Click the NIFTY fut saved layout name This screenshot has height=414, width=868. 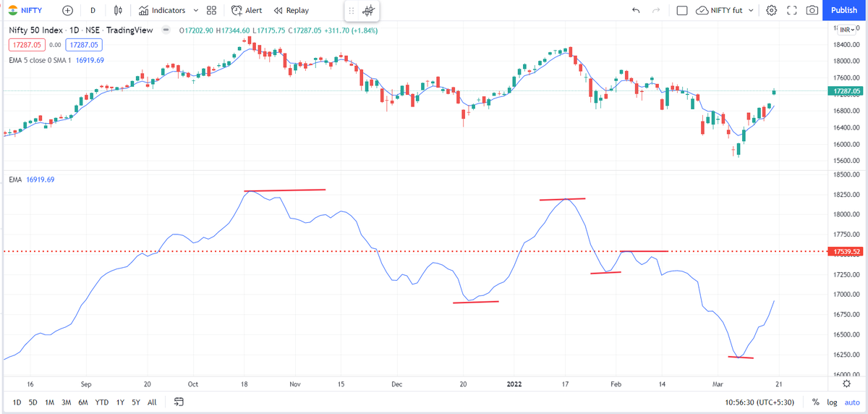[728, 10]
